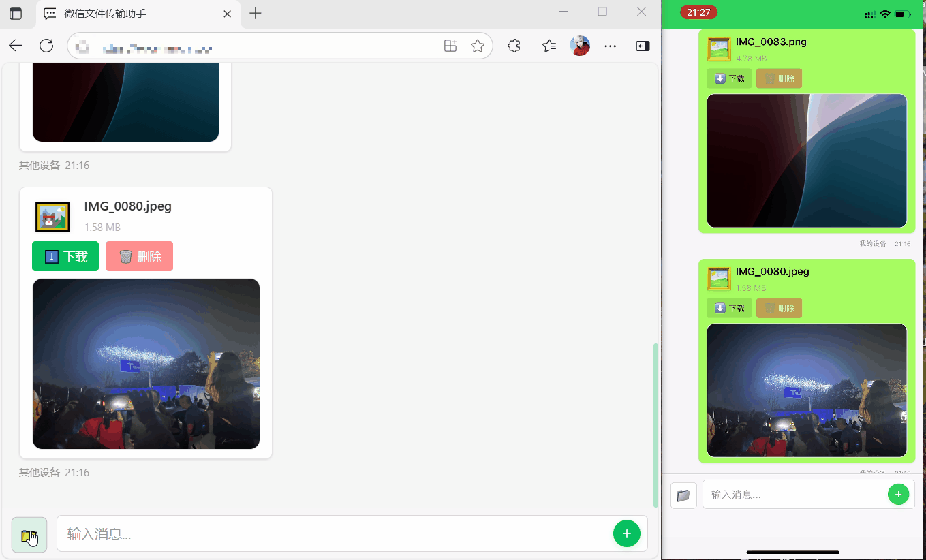Viewport: 926px width, 560px height.
Task: Download IMG_0080.jpeg on desktop
Action: pos(65,256)
